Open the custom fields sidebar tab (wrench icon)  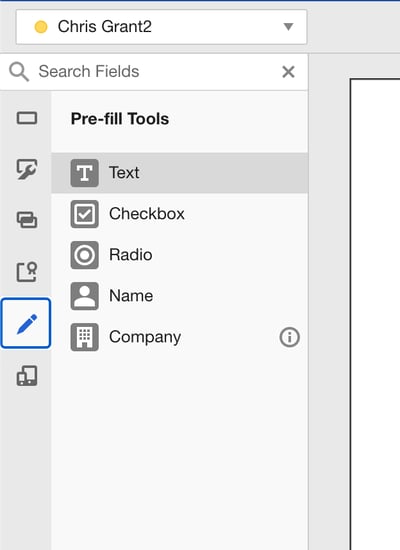[27, 169]
